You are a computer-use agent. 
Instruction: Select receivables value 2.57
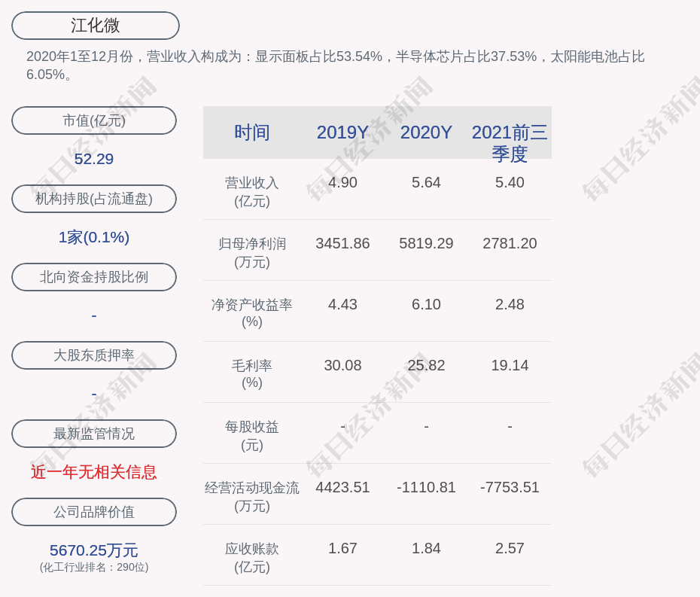click(x=510, y=548)
